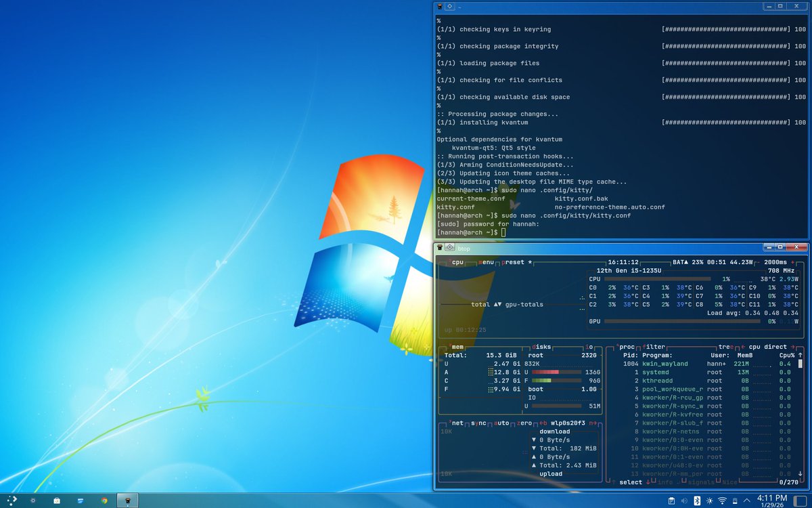Click left arrow beside cpu direct sorting
Viewport: 812px width, 508px height.
pos(743,347)
